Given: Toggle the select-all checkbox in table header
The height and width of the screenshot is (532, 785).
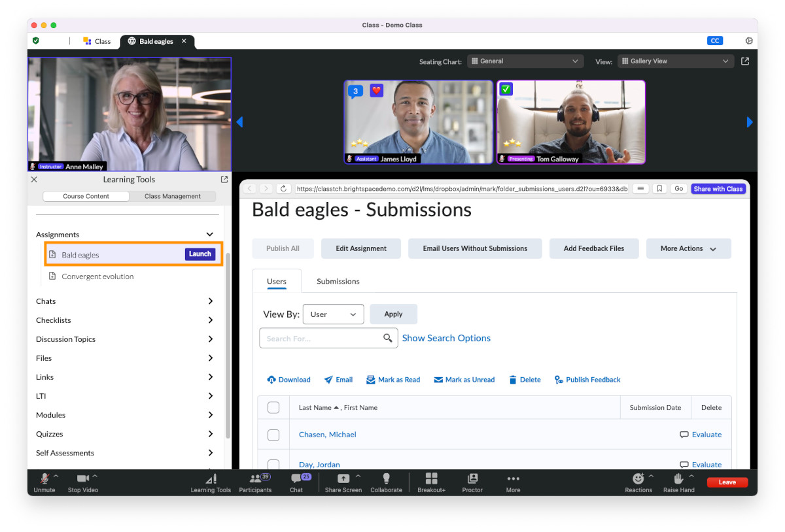Looking at the screenshot, I should point(273,408).
